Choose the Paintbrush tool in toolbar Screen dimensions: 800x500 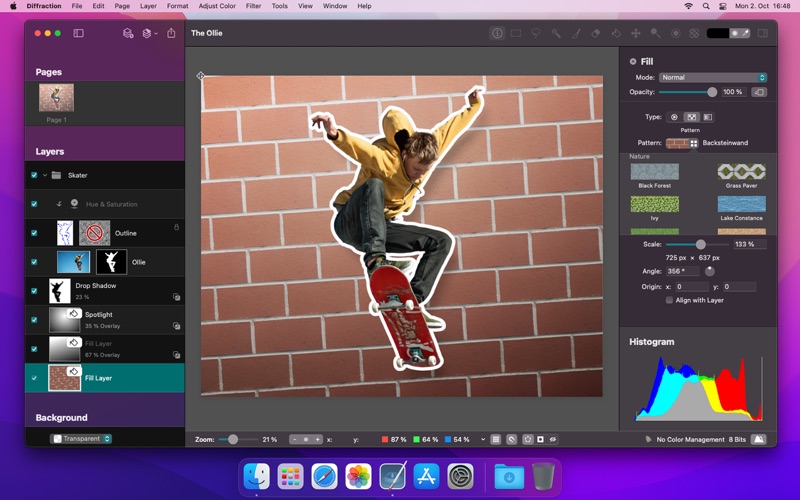click(x=576, y=33)
